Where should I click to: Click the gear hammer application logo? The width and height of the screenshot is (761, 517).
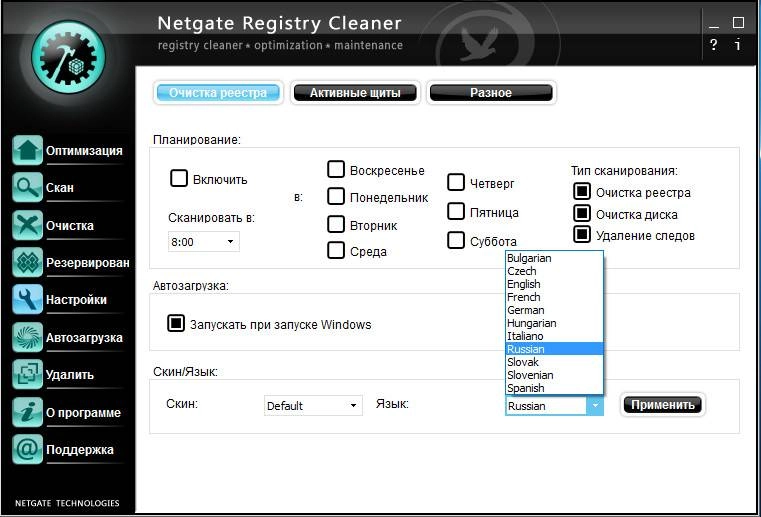(x=68, y=57)
